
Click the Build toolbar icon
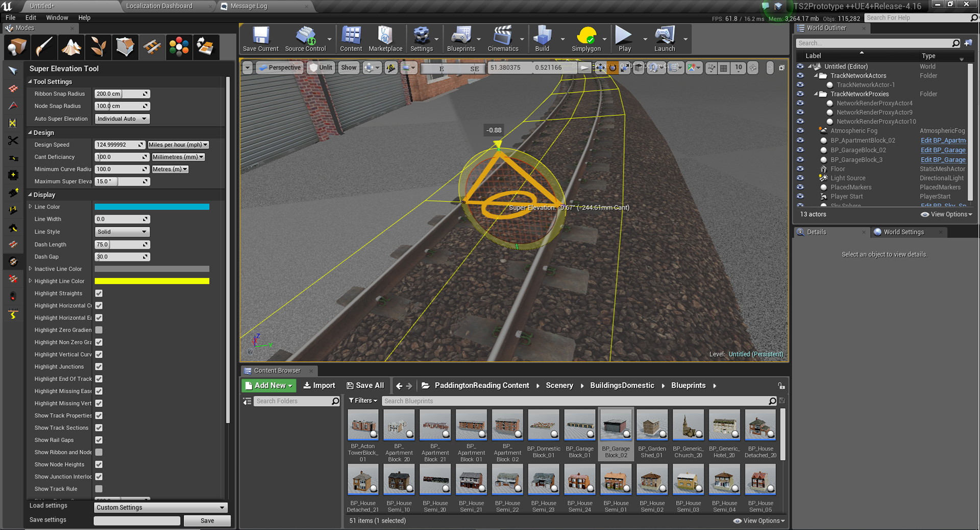pos(542,39)
